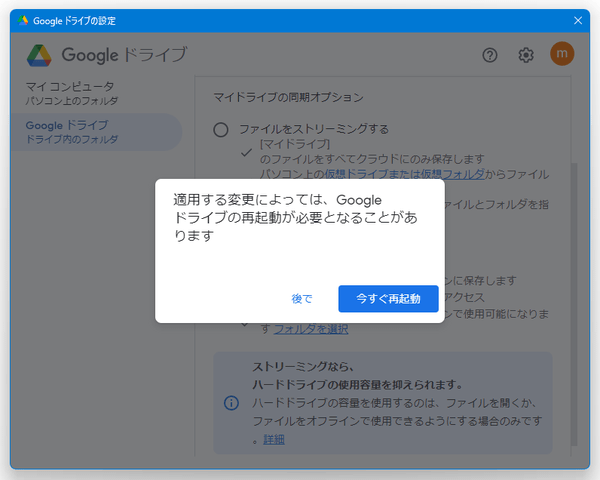Click the マイドライブの同期オプション heading
This screenshot has width=600, height=480.
(288, 98)
